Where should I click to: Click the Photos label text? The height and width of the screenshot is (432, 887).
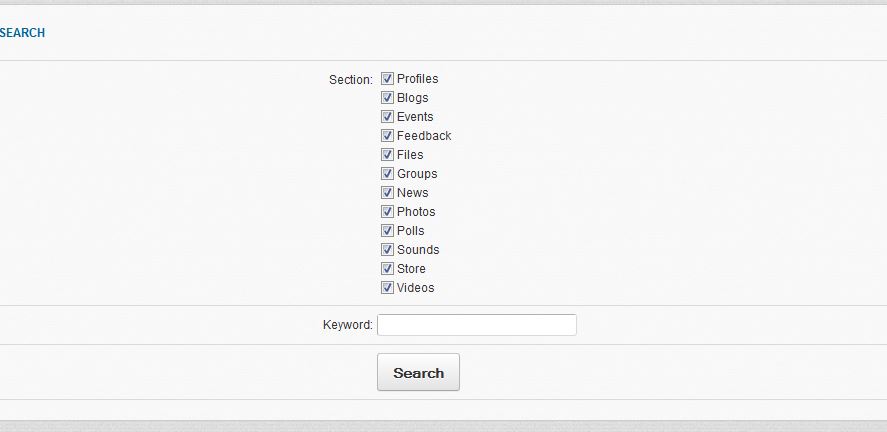click(416, 212)
